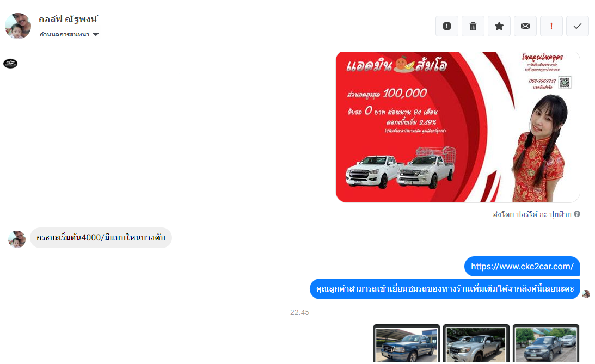Delete conversation using trash icon
The height and width of the screenshot is (364, 595).
coord(473,26)
